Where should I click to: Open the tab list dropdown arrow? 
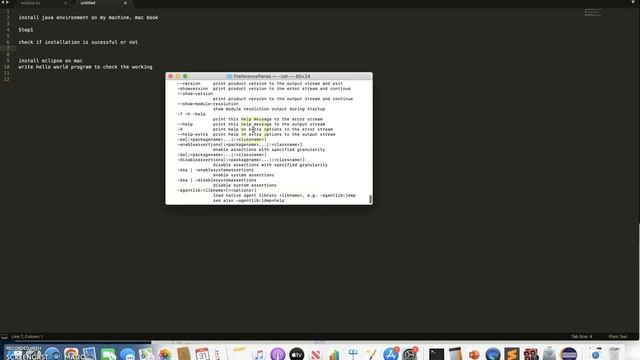[633, 2]
